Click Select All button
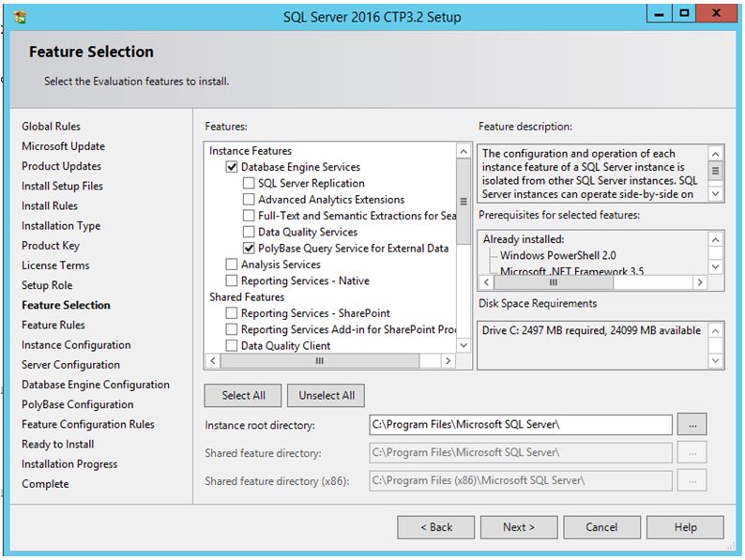The height and width of the screenshot is (560, 745). click(x=243, y=396)
